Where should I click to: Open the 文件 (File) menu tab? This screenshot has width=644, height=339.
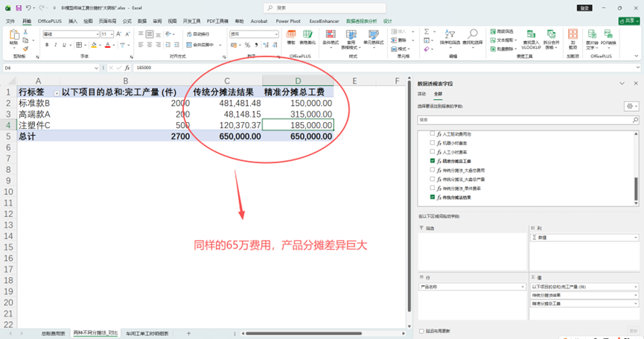pyautogui.click(x=10, y=21)
